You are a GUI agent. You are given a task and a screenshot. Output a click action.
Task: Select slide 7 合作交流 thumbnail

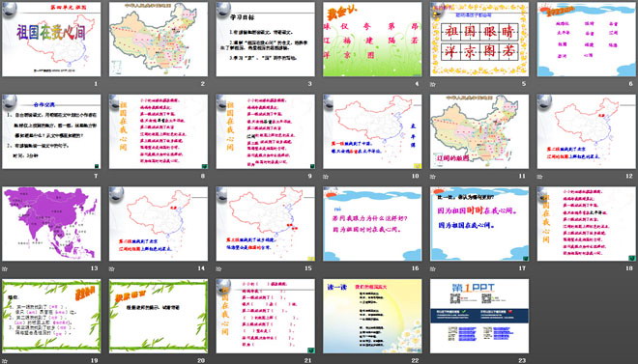coord(51,131)
